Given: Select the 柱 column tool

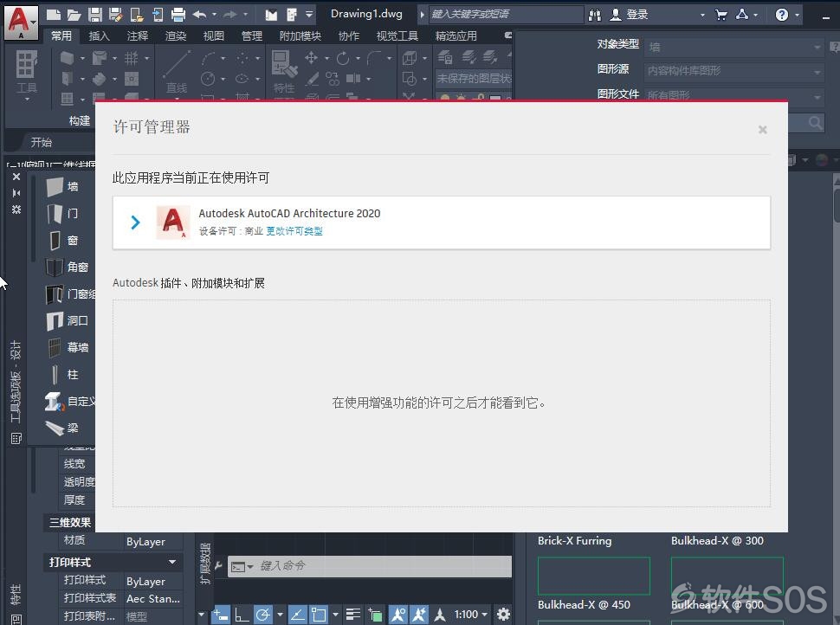Looking at the screenshot, I should point(63,374).
